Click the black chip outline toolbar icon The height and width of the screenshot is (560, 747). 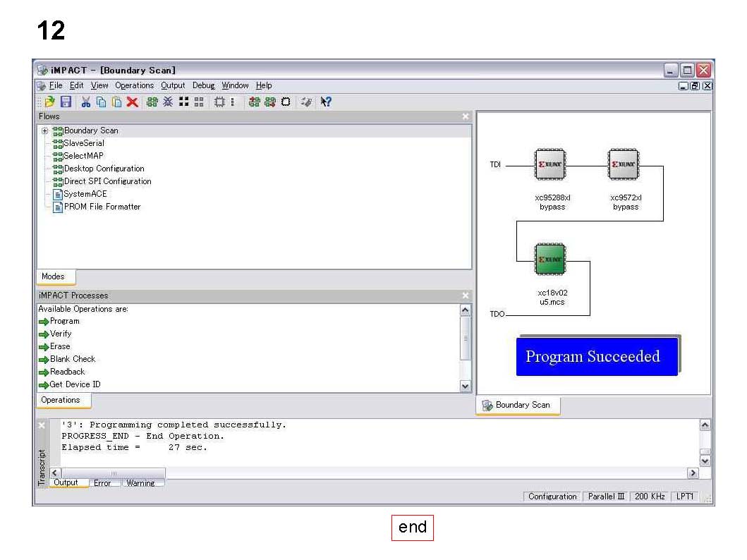286,102
